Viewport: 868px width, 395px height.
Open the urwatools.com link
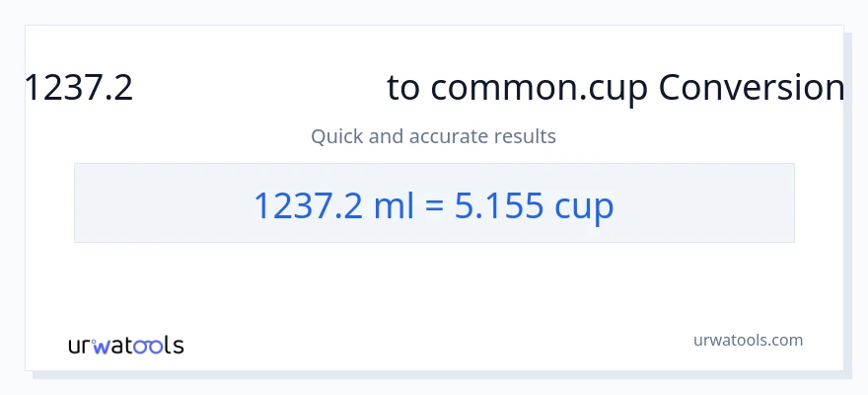(747, 340)
